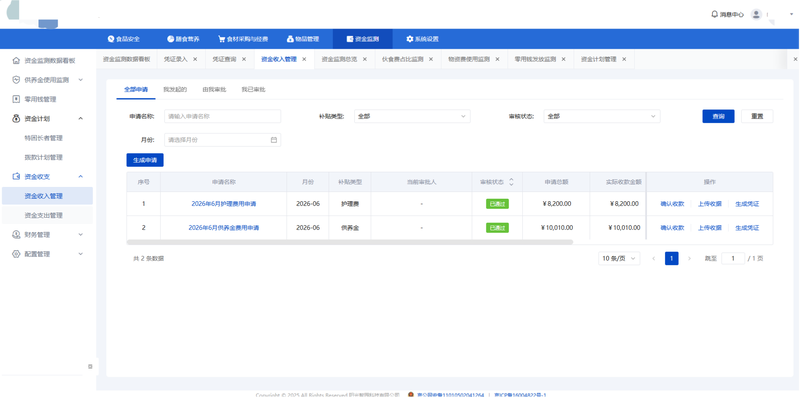Expand the 供养金使用监测 sidebar menu
The height and width of the screenshot is (397, 800).
pyautogui.click(x=80, y=80)
